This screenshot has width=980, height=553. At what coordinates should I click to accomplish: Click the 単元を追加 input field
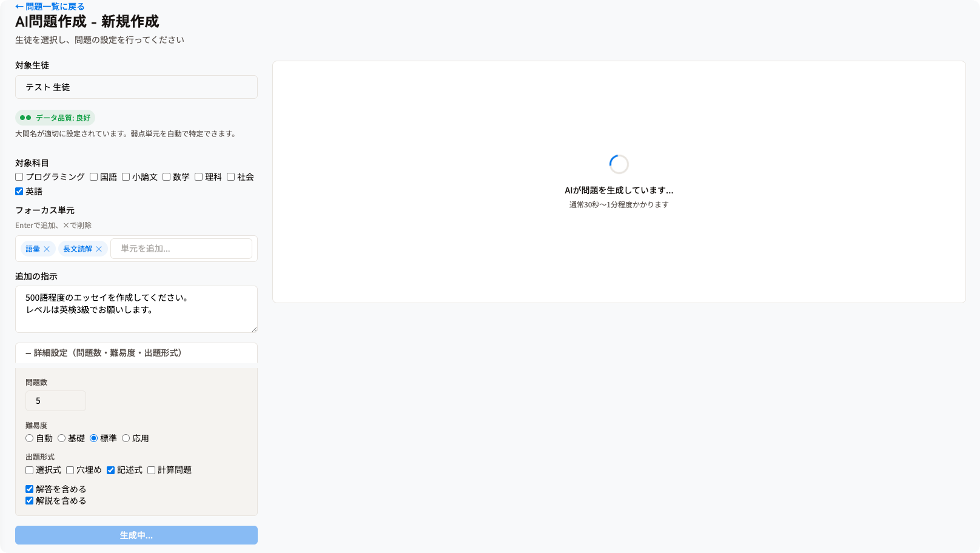(x=181, y=249)
